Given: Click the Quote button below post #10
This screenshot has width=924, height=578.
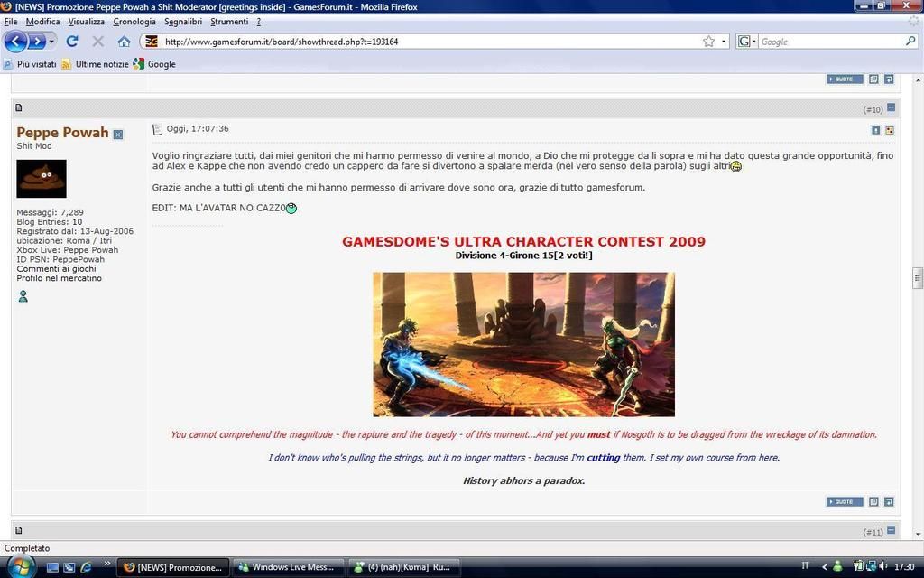Looking at the screenshot, I should (845, 502).
